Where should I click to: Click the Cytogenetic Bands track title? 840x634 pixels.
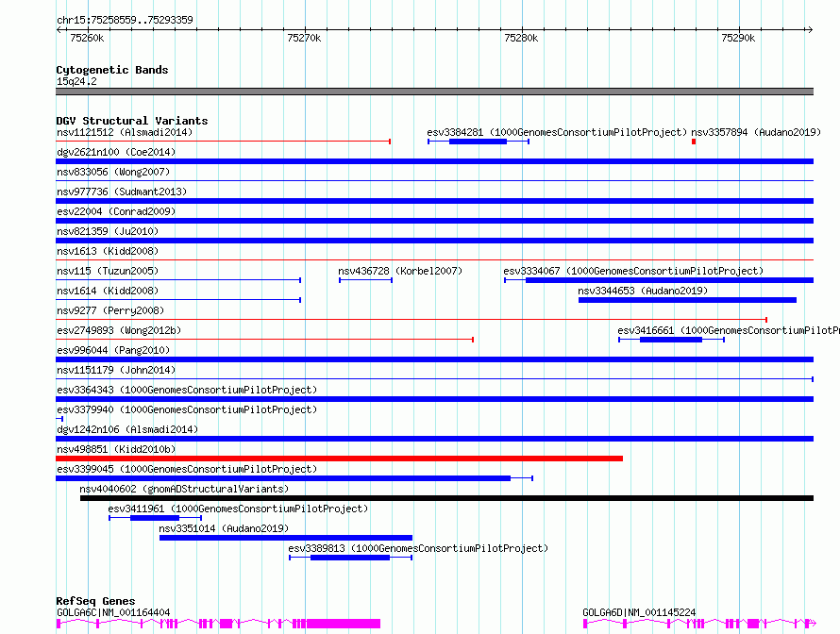tap(112, 70)
